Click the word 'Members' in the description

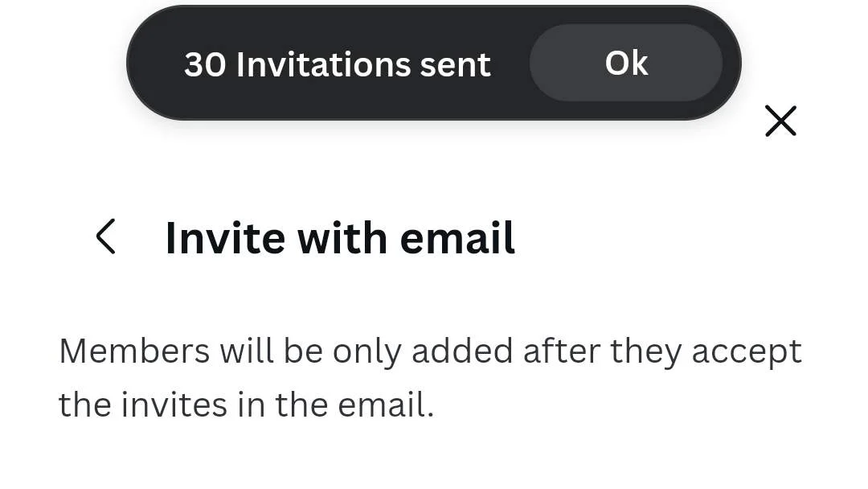pyautogui.click(x=134, y=351)
